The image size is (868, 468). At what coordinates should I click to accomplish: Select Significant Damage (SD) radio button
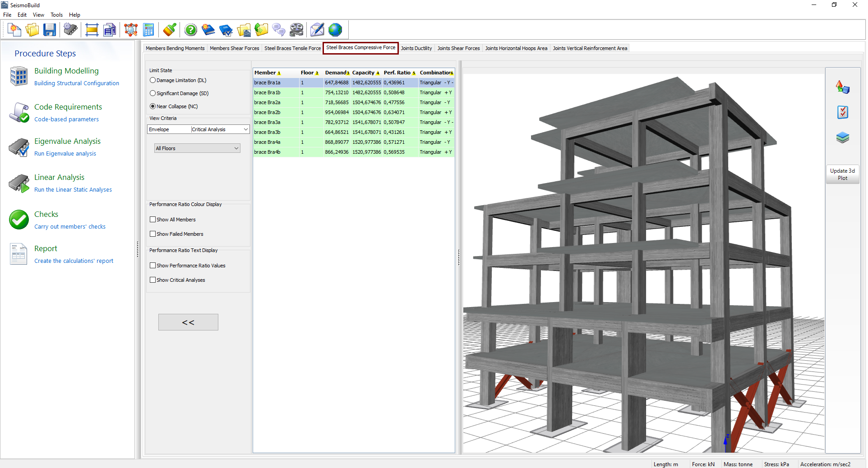click(x=153, y=93)
